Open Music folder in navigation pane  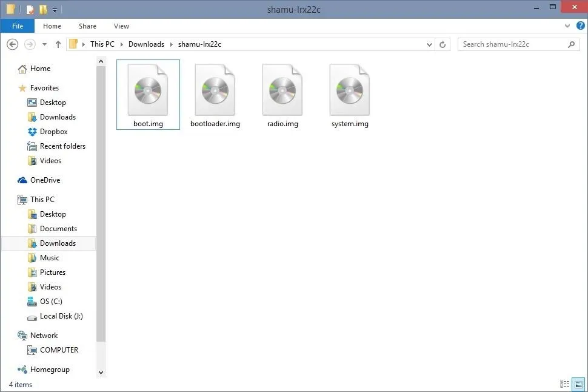[x=50, y=258]
